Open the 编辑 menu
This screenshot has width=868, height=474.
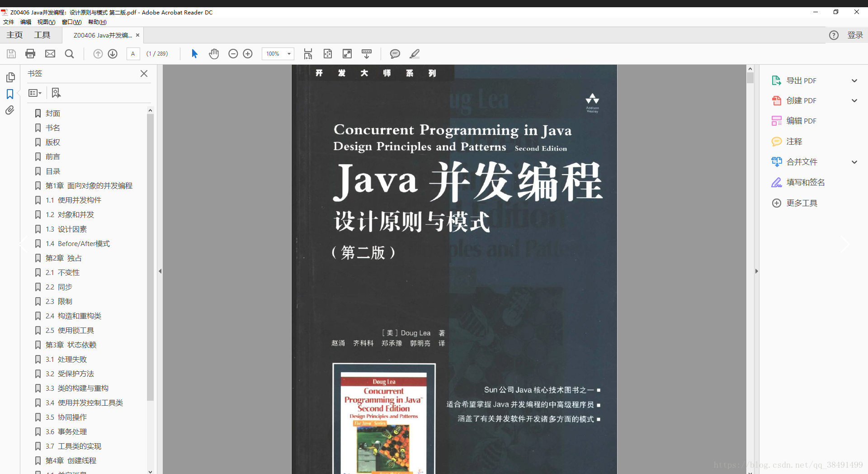coord(26,22)
